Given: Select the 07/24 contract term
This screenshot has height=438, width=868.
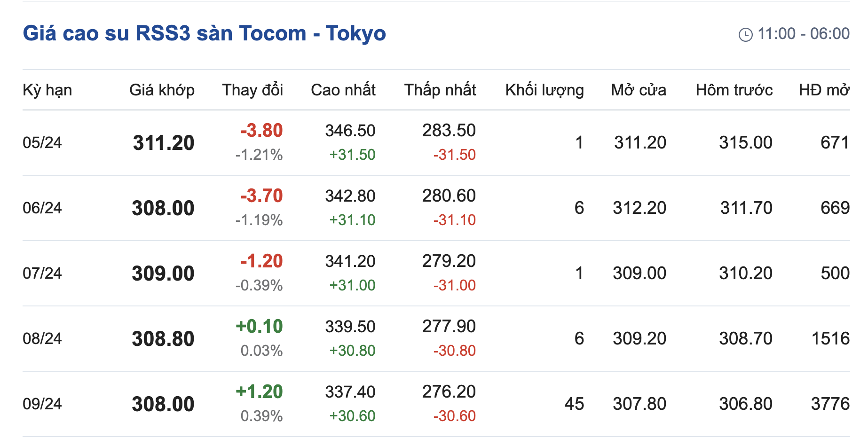Looking at the screenshot, I should point(42,273).
